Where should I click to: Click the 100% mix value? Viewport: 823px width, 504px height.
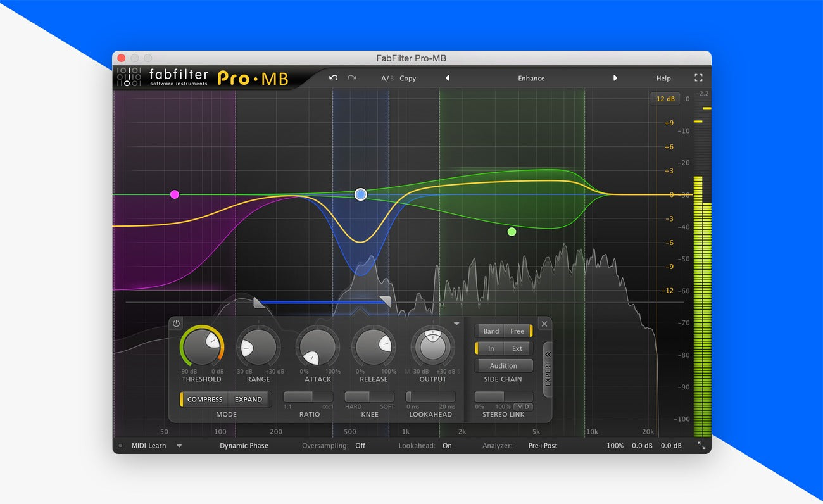point(615,446)
